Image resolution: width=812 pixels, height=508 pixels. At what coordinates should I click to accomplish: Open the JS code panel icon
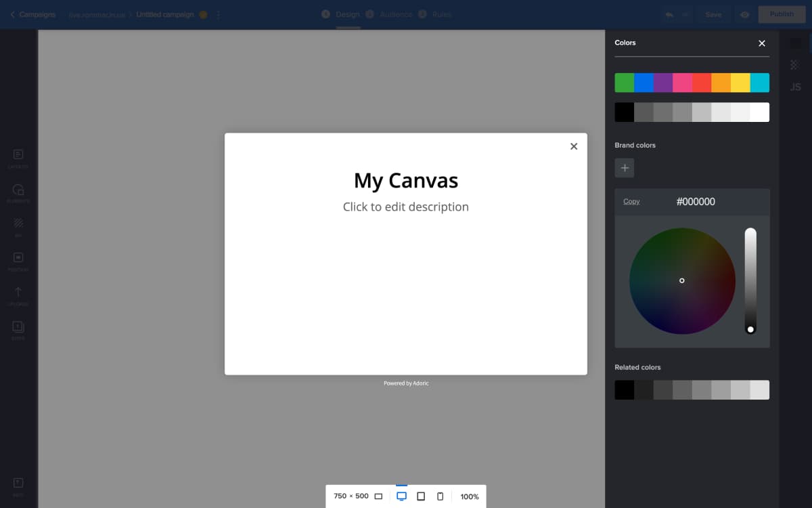[796, 87]
